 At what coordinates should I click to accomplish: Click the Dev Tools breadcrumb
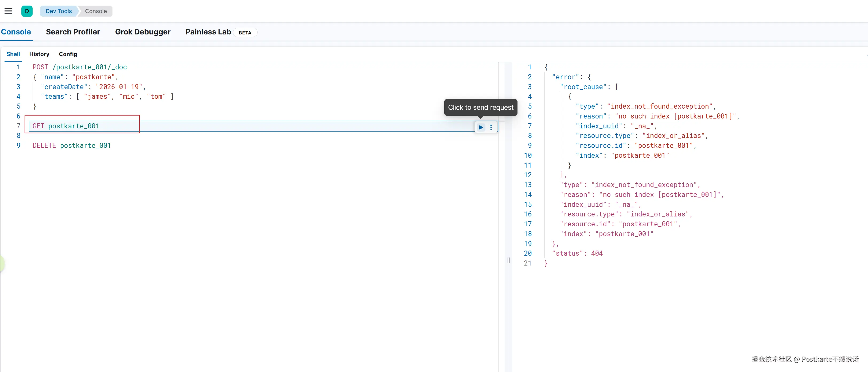click(x=59, y=11)
